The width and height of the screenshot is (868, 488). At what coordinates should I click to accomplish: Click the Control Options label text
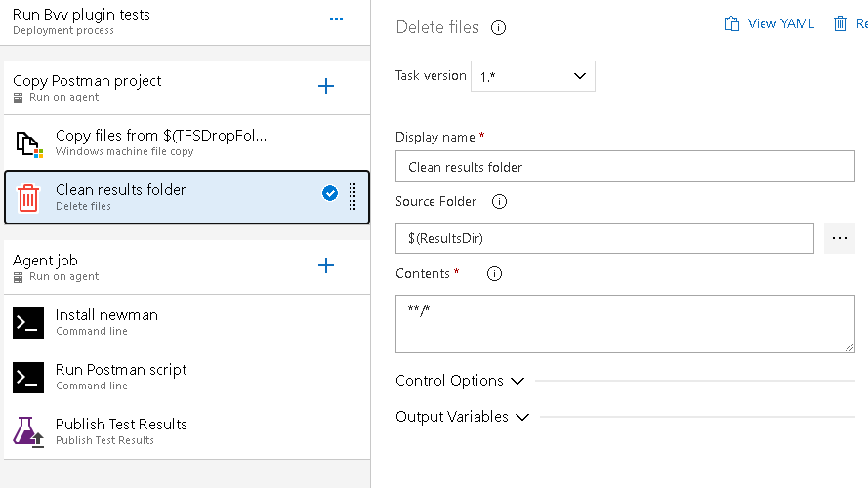coord(449,381)
